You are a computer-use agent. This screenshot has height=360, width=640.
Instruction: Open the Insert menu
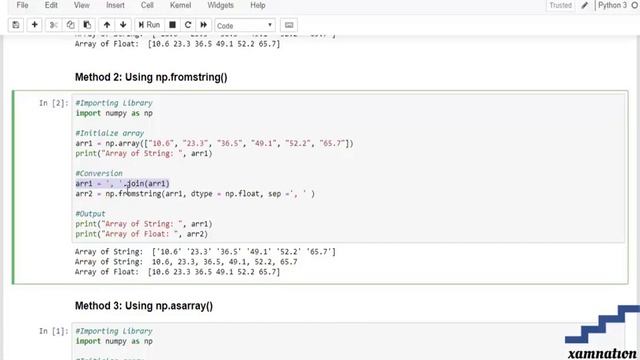(x=115, y=5)
